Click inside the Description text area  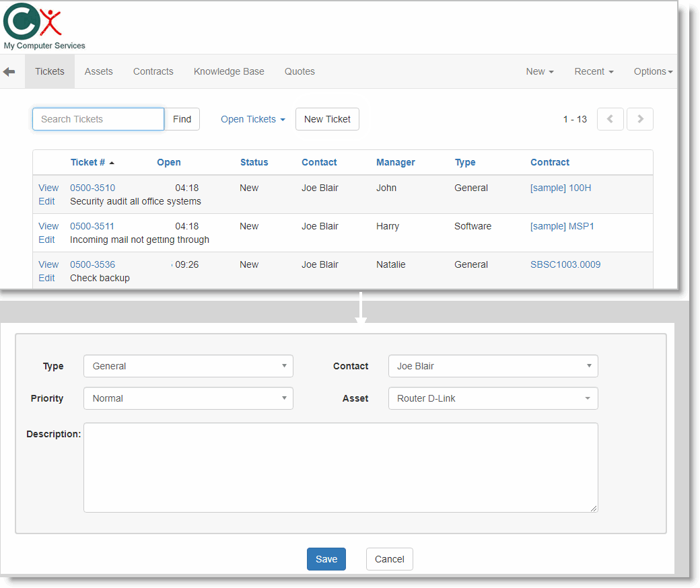point(340,468)
